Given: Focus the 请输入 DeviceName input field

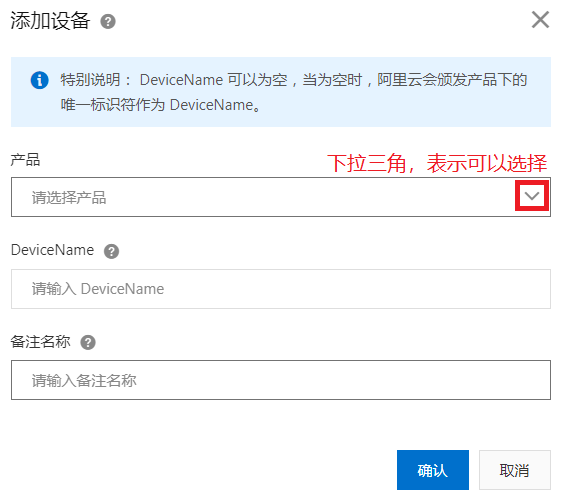Looking at the screenshot, I should click(x=281, y=289).
